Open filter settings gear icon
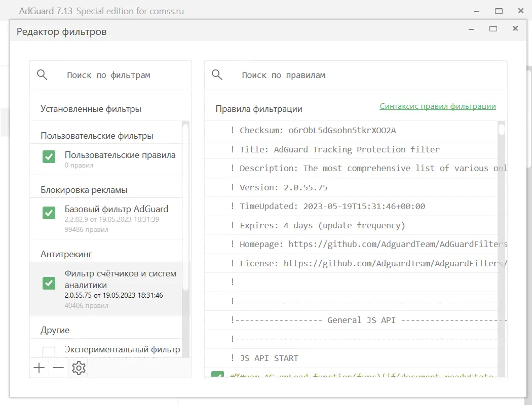 pos(79,368)
